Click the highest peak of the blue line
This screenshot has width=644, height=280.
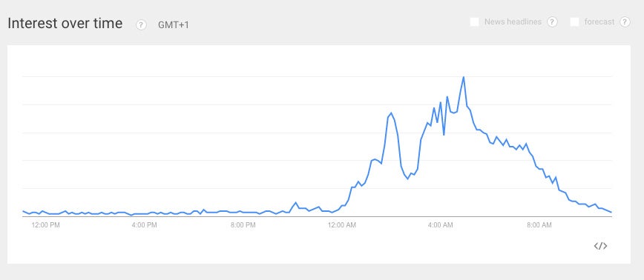click(x=464, y=77)
